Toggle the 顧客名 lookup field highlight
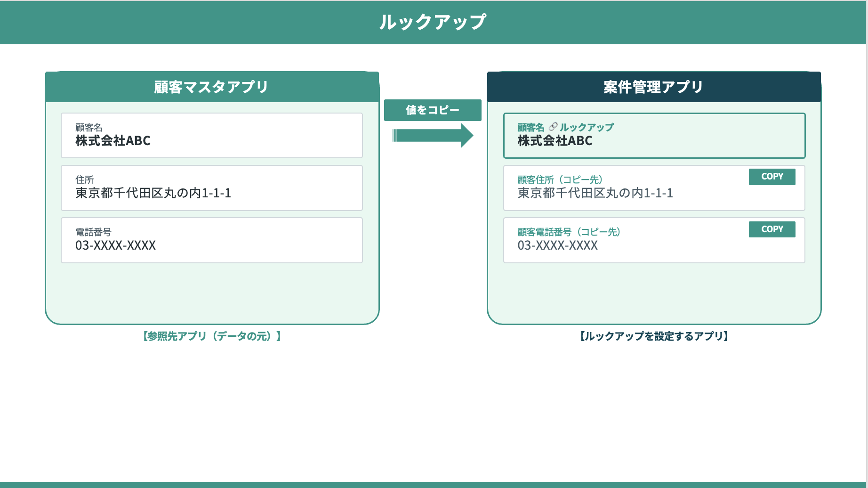The height and width of the screenshot is (488, 868). pos(654,136)
